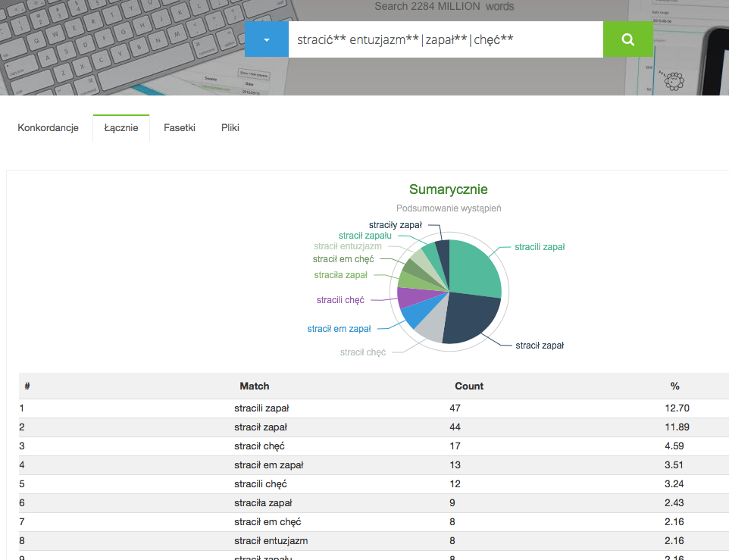Click the dark navy 'stracił zapał' pie slice
Viewport: 729px width, 560px height.
point(470,317)
